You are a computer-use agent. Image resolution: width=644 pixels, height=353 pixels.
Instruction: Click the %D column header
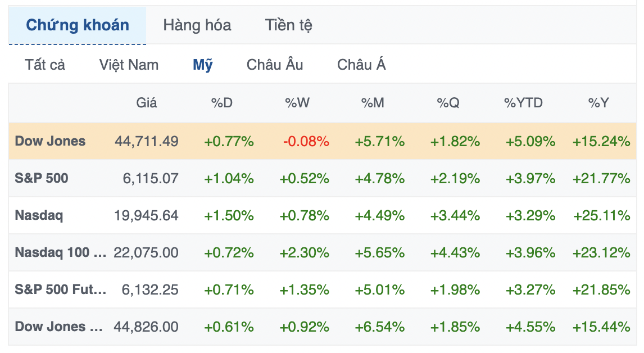pos(222,103)
